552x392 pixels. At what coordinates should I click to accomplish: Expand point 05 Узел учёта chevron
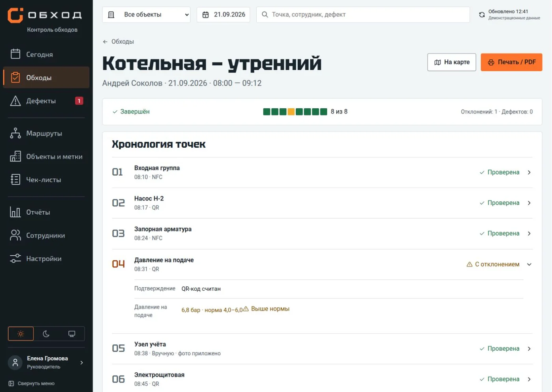(529, 349)
